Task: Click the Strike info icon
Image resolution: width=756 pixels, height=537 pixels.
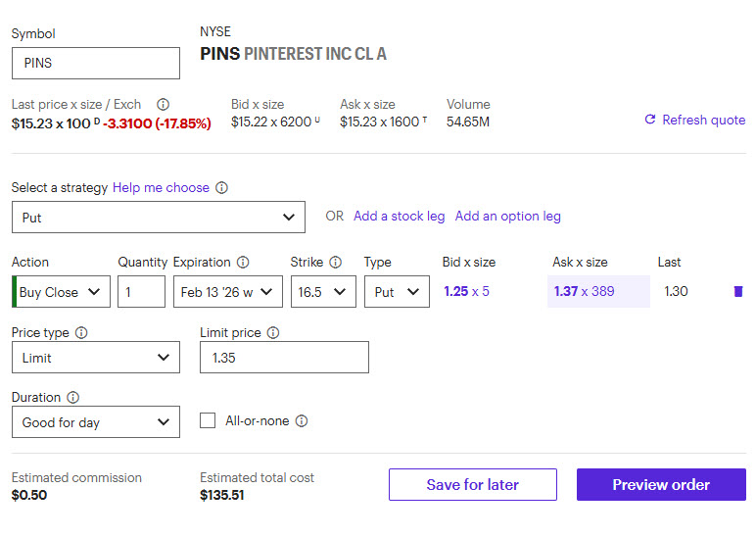Action: 336,263
